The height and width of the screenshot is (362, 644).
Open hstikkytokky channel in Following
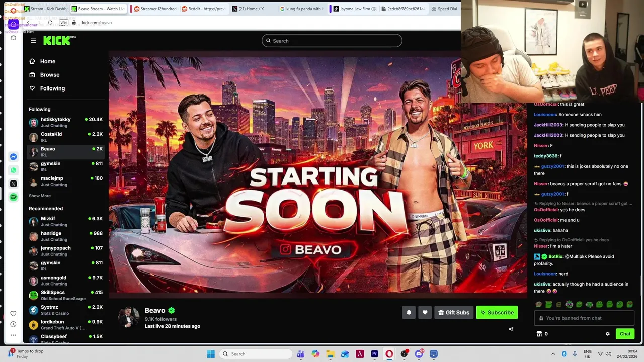tap(65, 122)
